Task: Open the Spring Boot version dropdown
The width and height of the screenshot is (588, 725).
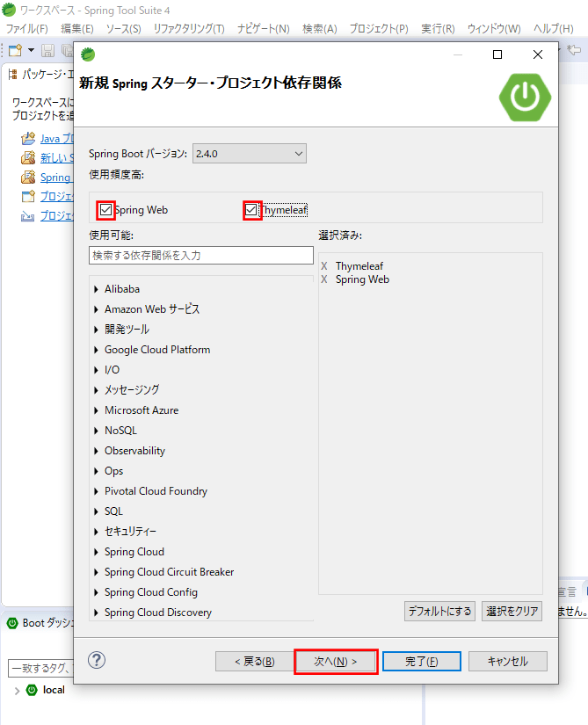Action: coord(249,154)
